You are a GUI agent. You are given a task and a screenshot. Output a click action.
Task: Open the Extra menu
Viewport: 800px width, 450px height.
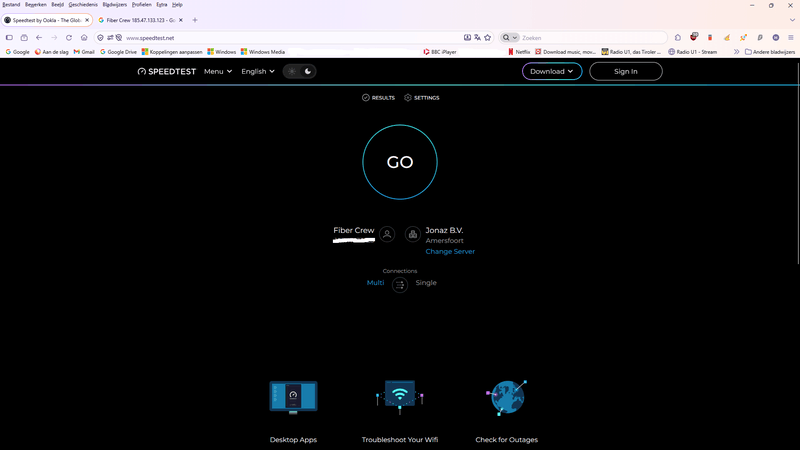pos(162,5)
